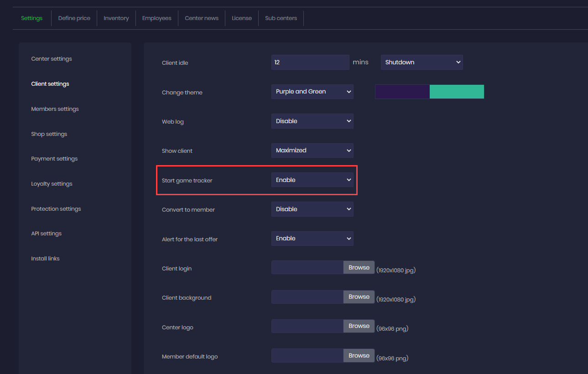This screenshot has width=588, height=374.
Task: Open the Change theme dropdown
Action: tap(312, 92)
